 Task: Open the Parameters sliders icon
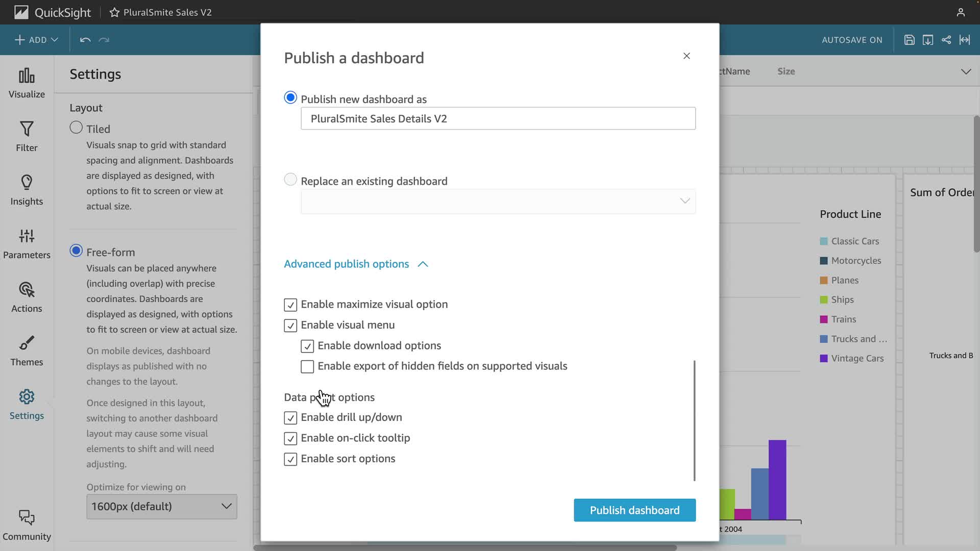point(27,236)
